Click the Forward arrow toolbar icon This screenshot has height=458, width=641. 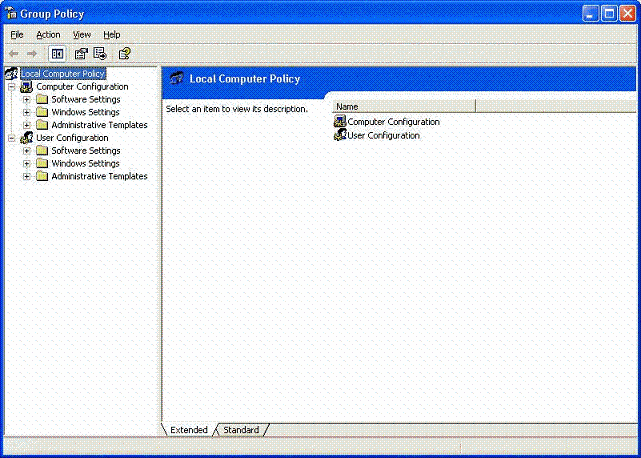click(32, 54)
